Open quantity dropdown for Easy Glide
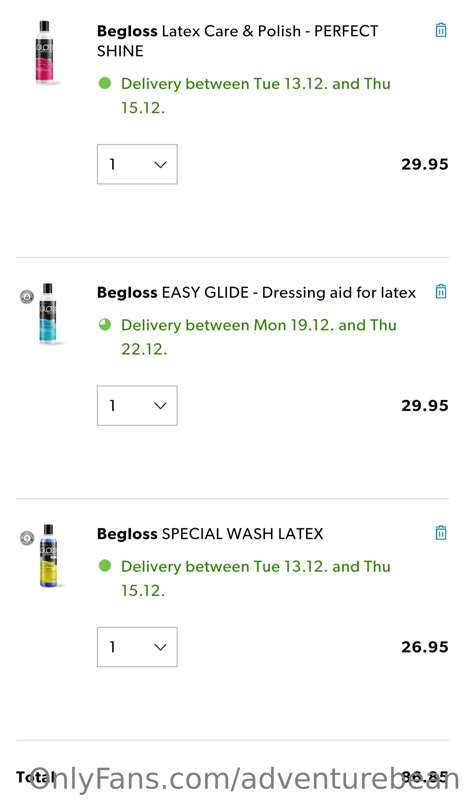Image resolution: width=465 pixels, height=800 pixels. (x=137, y=406)
